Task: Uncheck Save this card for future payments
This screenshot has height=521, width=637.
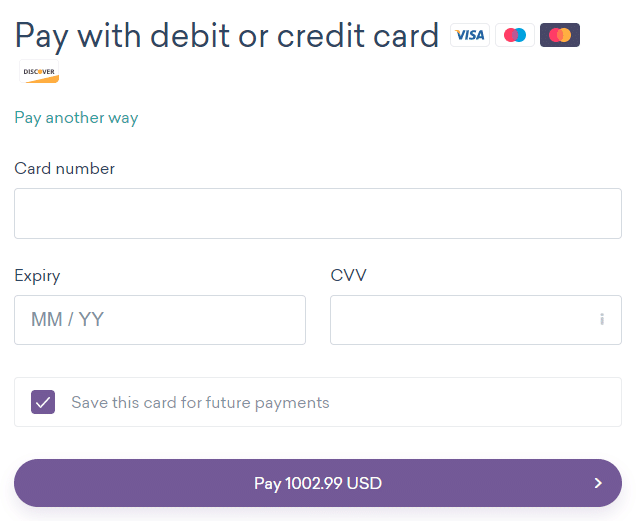Action: pos(43,402)
